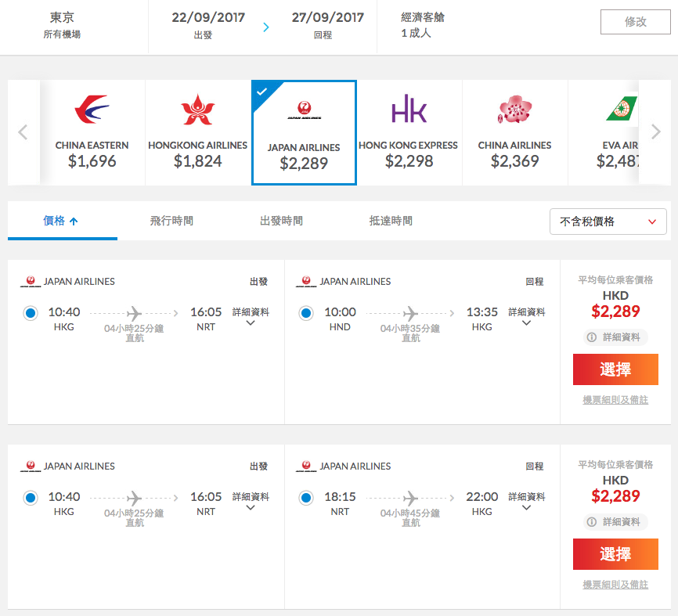Image resolution: width=678 pixels, height=616 pixels.
Task: Click the selected Japan Airlines card
Action: [304, 133]
